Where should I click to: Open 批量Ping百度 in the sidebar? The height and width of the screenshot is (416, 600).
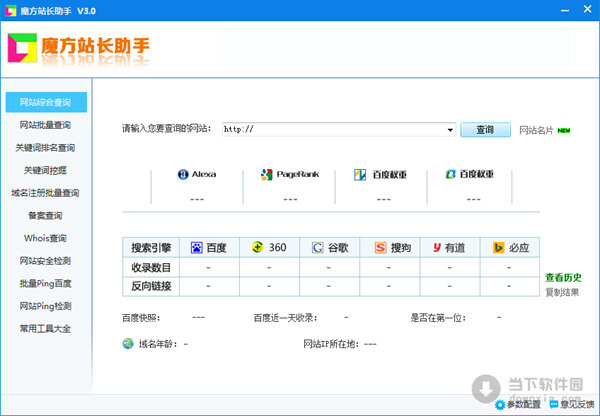tap(46, 284)
